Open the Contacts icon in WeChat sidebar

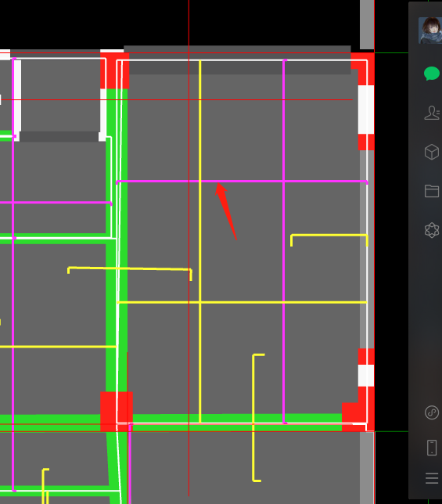pyautogui.click(x=432, y=113)
